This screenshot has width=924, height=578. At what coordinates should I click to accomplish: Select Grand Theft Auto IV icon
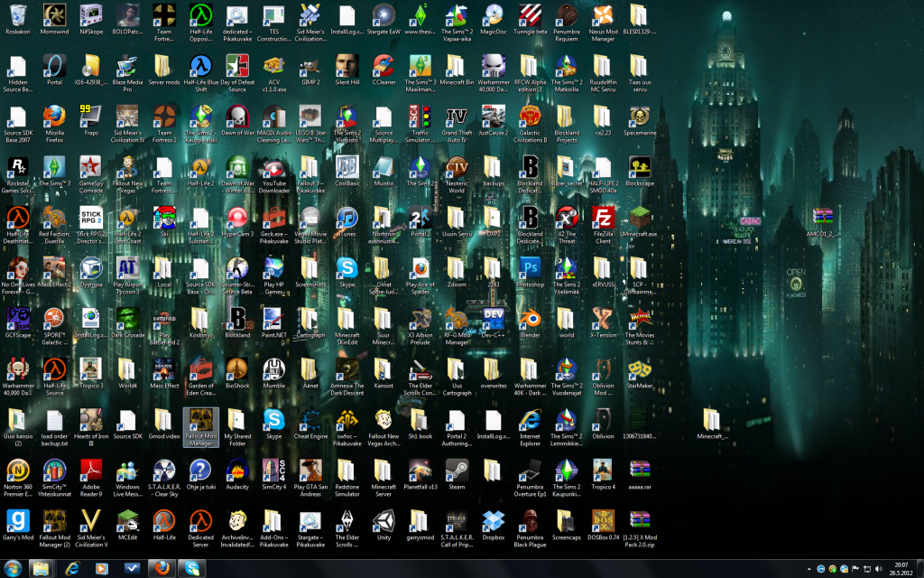coord(456,125)
